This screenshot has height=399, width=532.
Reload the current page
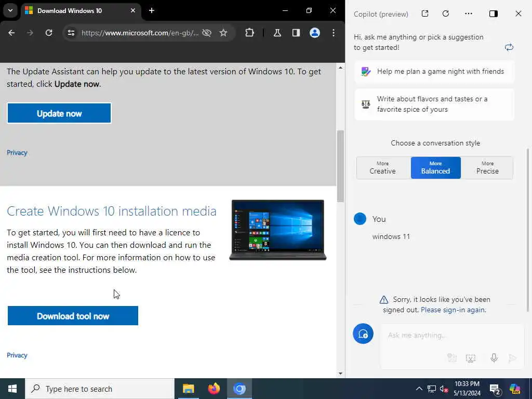(49, 33)
